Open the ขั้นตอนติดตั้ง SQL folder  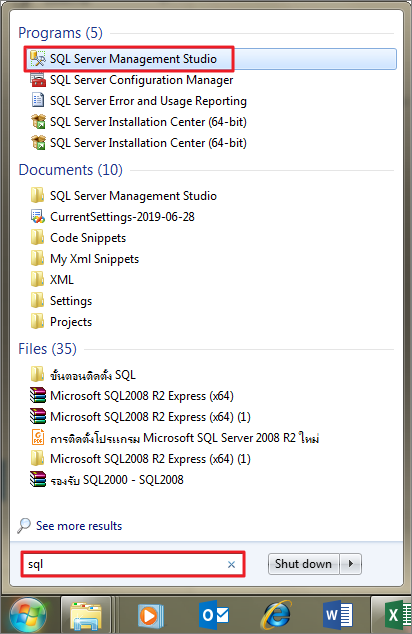pos(93,375)
